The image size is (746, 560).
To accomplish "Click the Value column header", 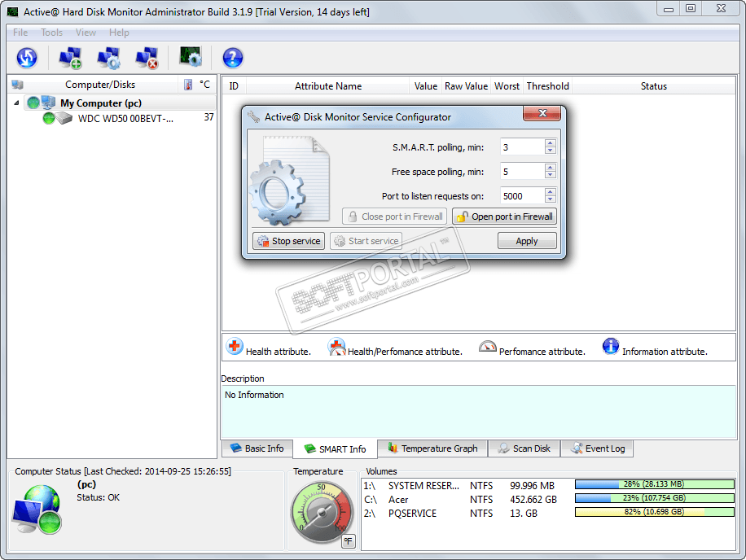I will pyautogui.click(x=425, y=86).
